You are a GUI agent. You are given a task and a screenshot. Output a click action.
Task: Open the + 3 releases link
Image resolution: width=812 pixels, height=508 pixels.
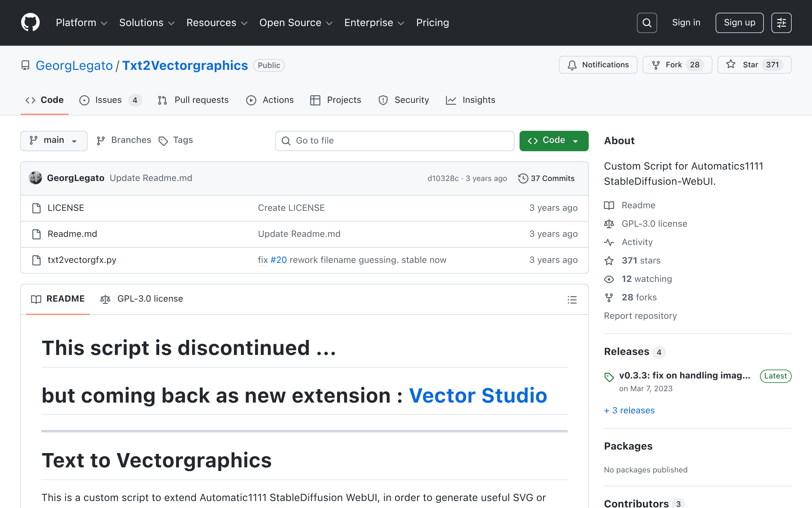pyautogui.click(x=629, y=411)
